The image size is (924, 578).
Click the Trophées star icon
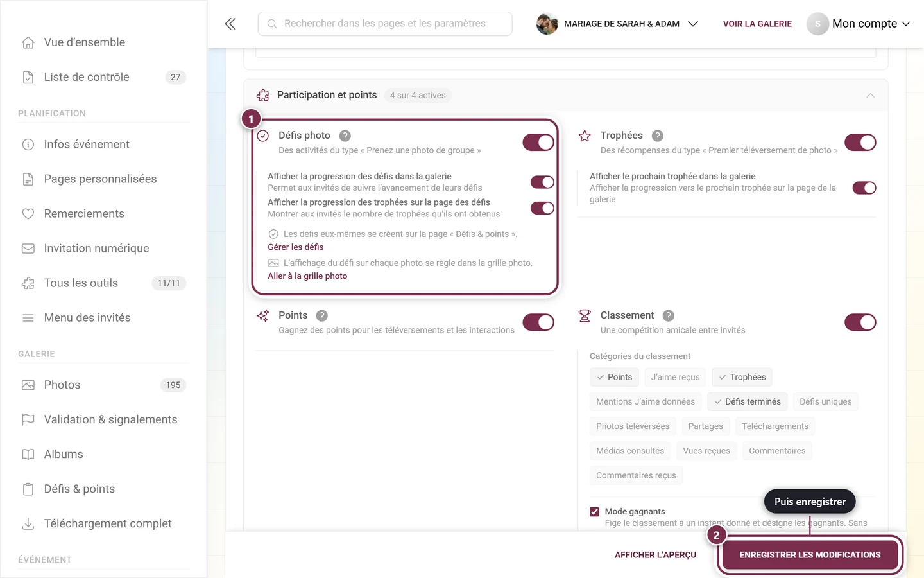585,136
